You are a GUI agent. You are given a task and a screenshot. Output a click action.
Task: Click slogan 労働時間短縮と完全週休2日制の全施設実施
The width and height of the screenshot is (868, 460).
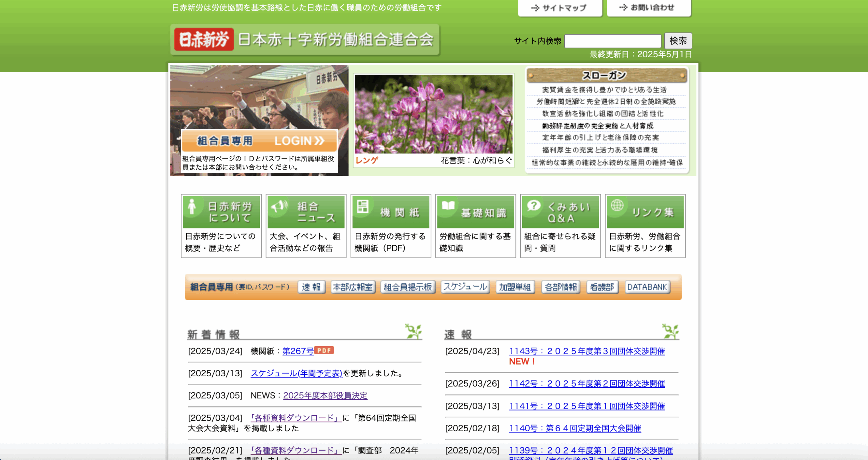coord(606,102)
